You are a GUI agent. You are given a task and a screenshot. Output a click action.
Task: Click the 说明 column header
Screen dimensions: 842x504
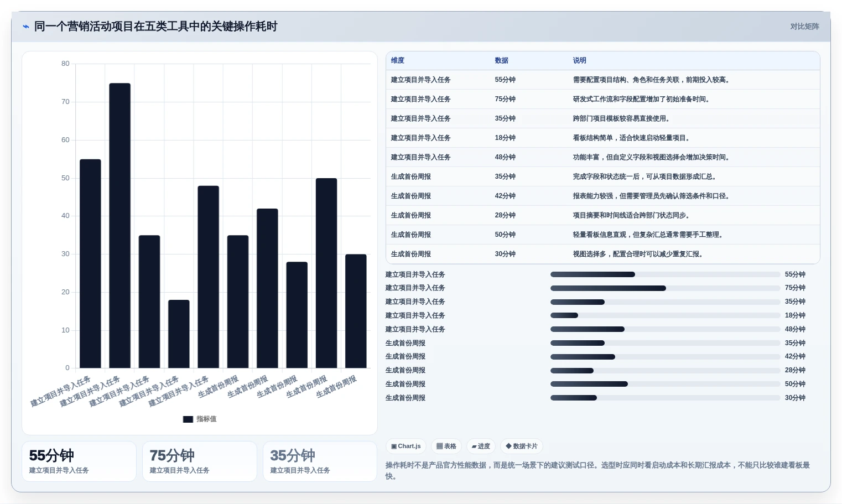click(x=580, y=61)
